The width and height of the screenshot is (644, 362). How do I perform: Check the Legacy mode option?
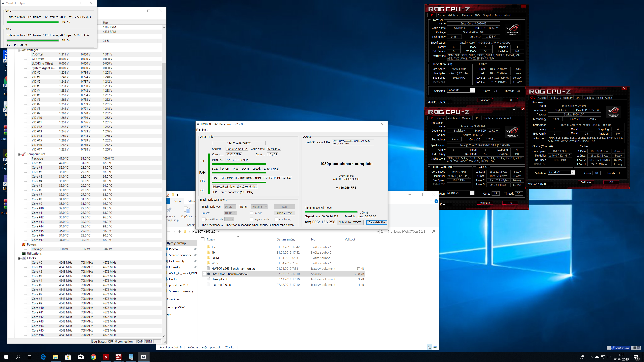(x=251, y=219)
